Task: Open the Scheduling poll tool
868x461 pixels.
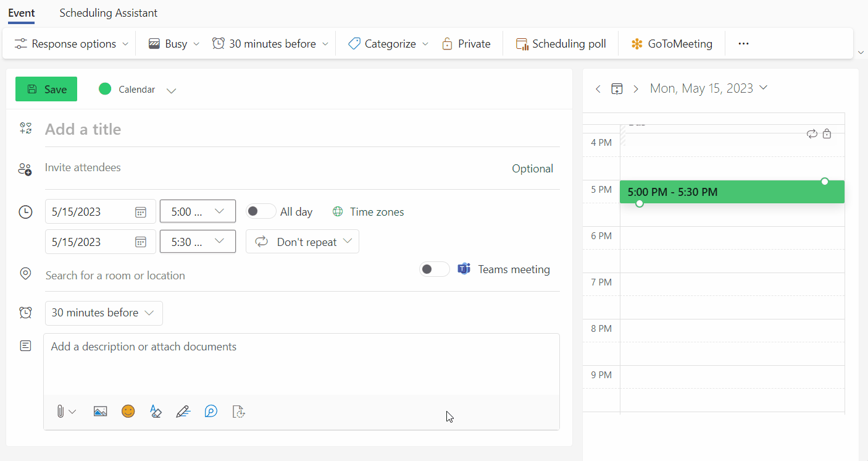Action: [561, 43]
